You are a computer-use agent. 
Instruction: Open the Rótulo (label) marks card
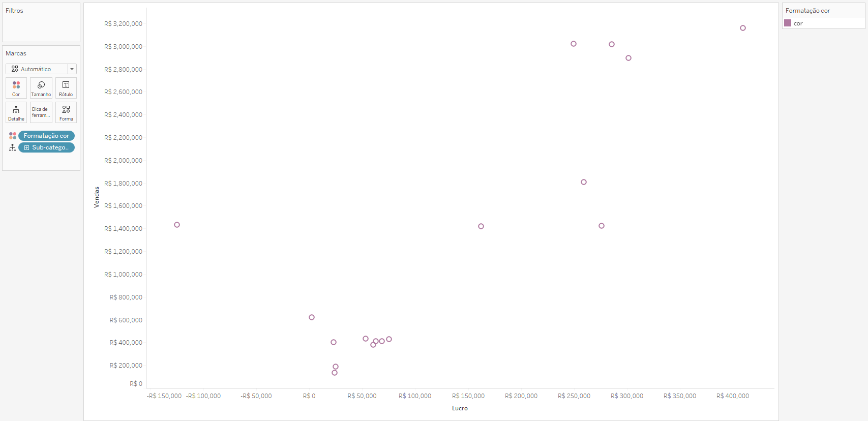[x=66, y=88]
